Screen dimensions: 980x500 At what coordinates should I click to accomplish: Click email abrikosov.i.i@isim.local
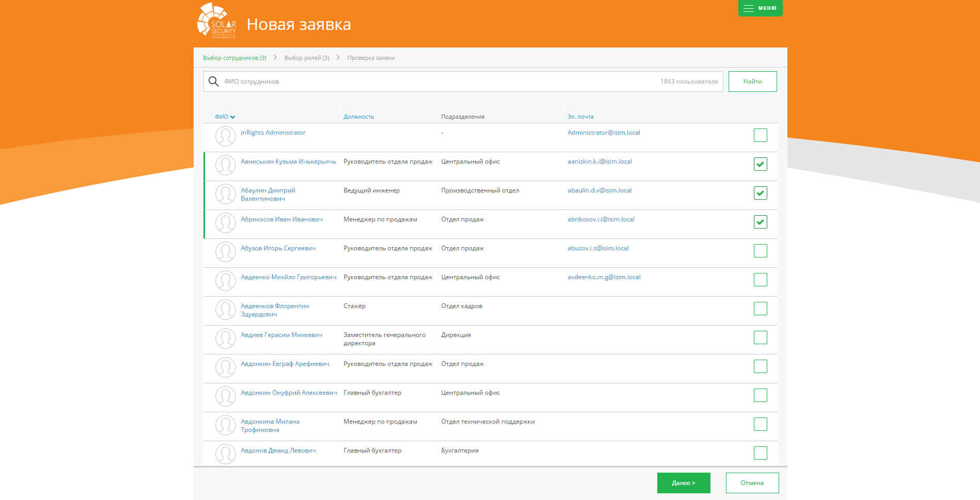click(x=601, y=219)
